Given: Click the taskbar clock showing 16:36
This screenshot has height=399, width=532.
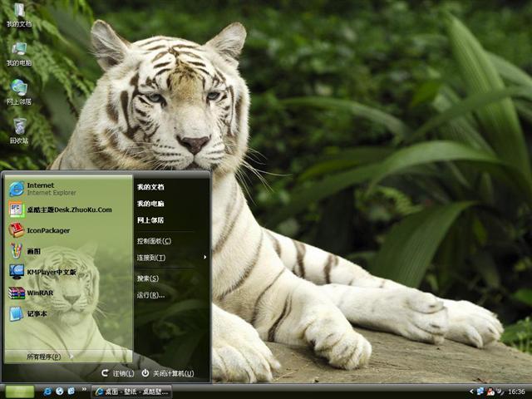Looking at the screenshot, I should pos(516,391).
